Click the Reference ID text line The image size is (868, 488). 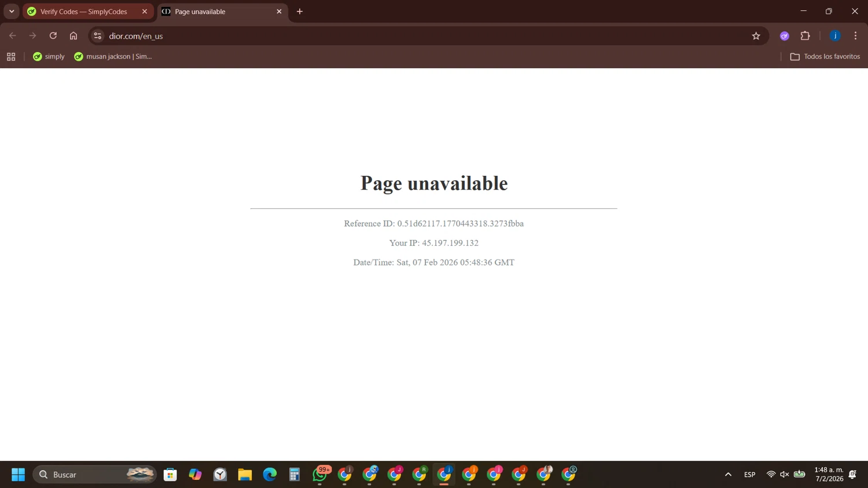434,223
